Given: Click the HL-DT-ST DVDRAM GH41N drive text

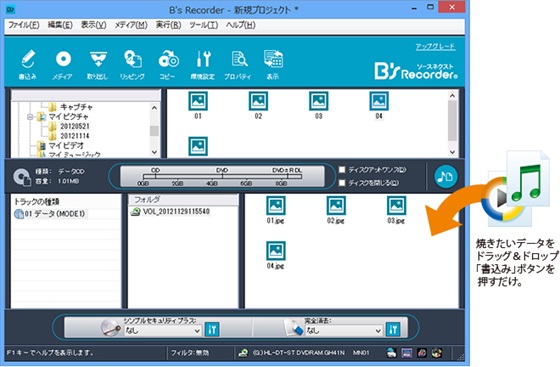Looking at the screenshot, I should coord(299,353).
